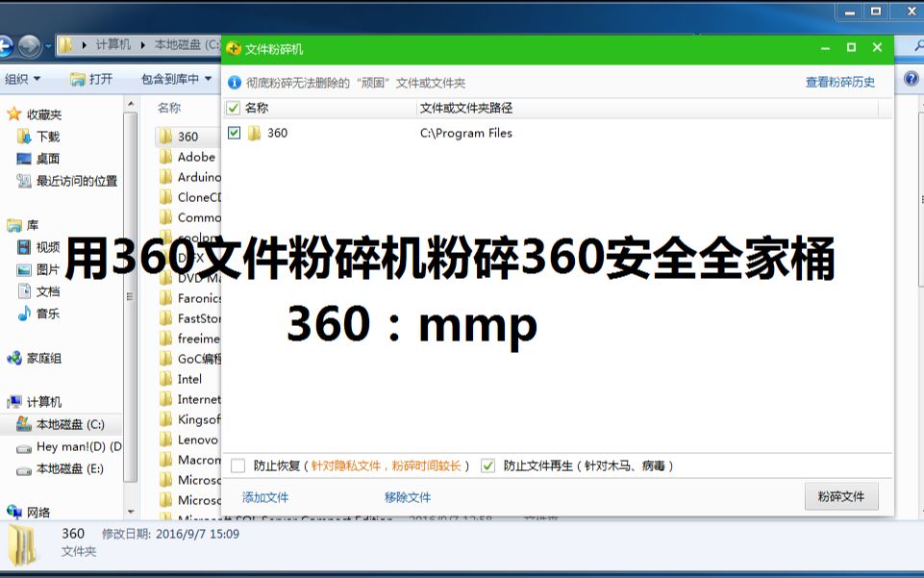The width and height of the screenshot is (924, 578).
Task: Click the file shredder title bar icon
Action: [233, 47]
